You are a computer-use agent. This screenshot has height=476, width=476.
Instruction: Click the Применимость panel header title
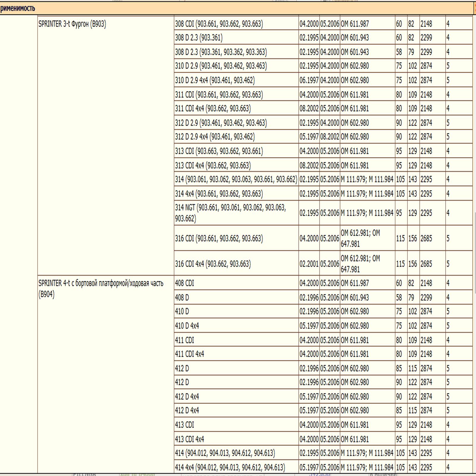pyautogui.click(x=18, y=8)
